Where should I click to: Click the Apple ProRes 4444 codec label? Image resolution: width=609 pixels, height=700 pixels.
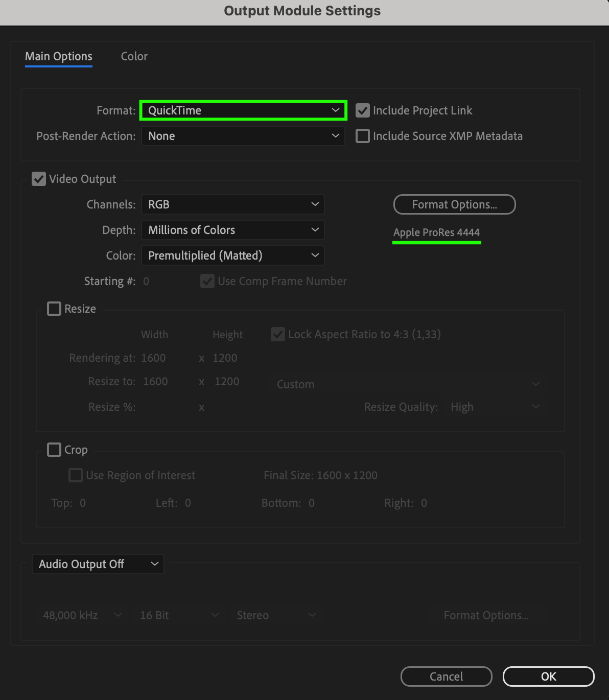coord(436,232)
